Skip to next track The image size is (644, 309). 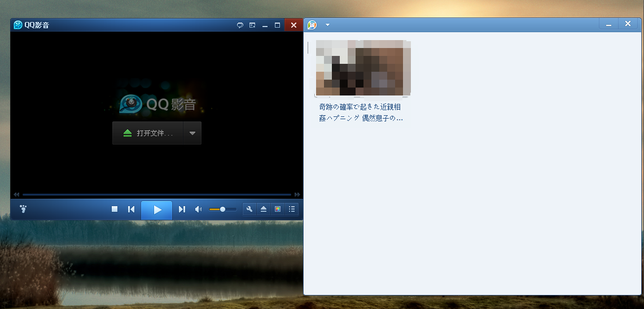[x=182, y=209]
